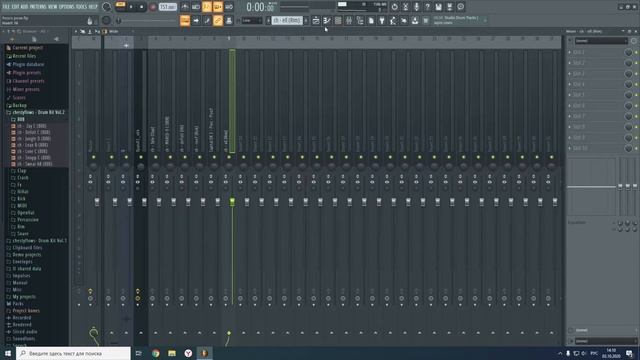Click the plug-shaped plugin picker icon
The image size is (640, 360).
point(382,20)
